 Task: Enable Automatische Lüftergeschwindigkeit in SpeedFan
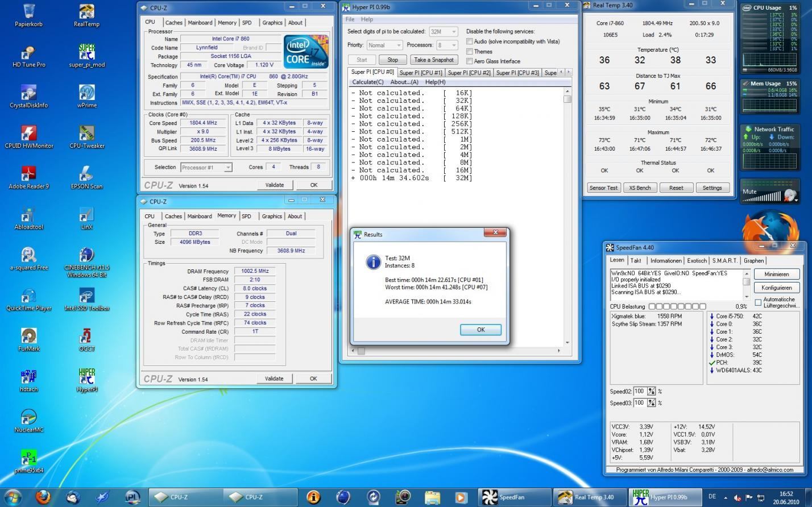click(758, 302)
